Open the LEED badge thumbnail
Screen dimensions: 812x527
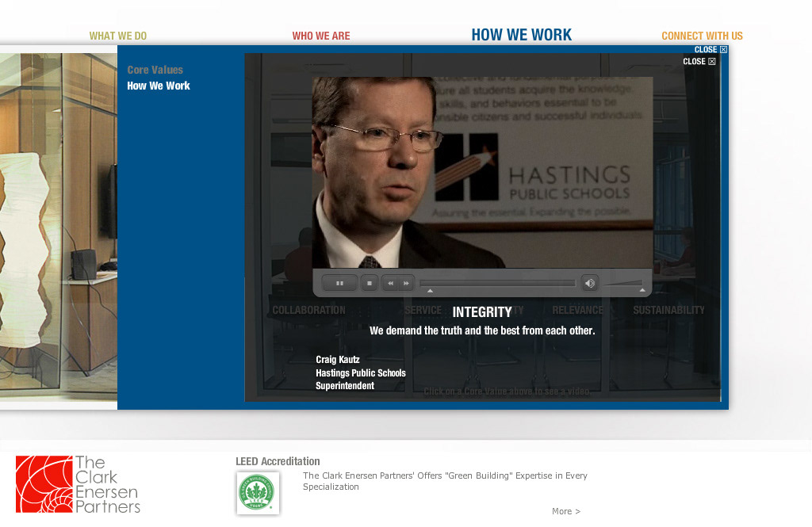[258, 493]
